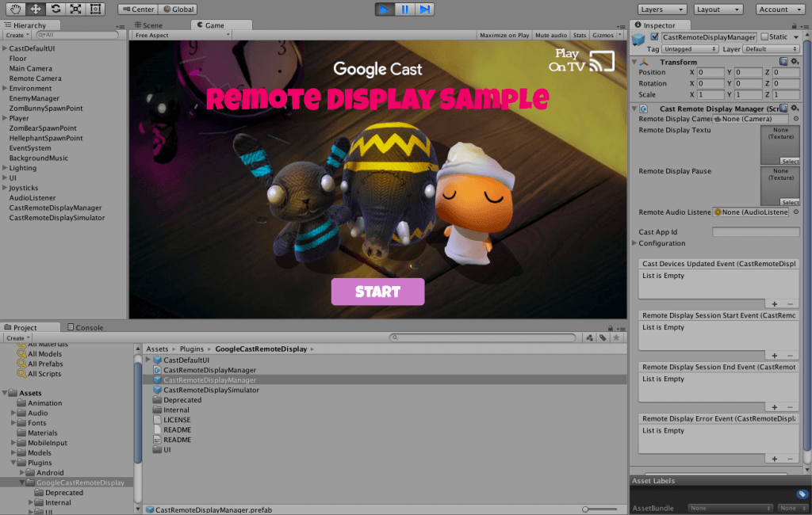Screen dimensions: 812x515
Task: Toggle the Static checkbox in Inspector
Action: point(764,37)
